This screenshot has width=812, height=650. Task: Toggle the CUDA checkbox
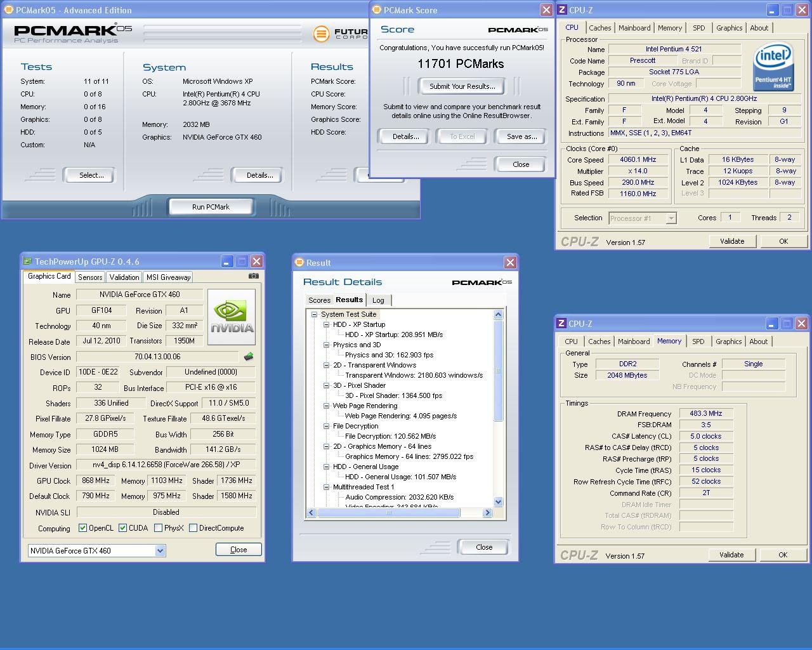[122, 527]
